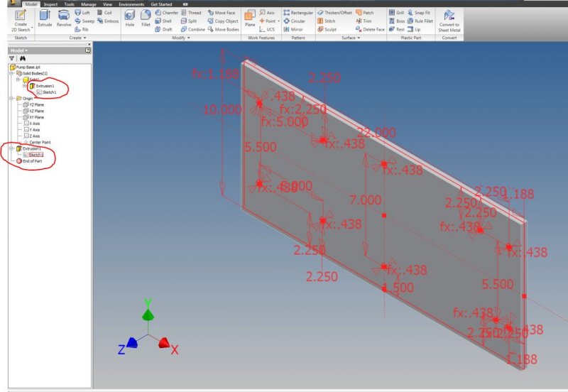Screen dimensions: 568x392
Task: Activate the Draft tool
Action: click(x=163, y=29)
